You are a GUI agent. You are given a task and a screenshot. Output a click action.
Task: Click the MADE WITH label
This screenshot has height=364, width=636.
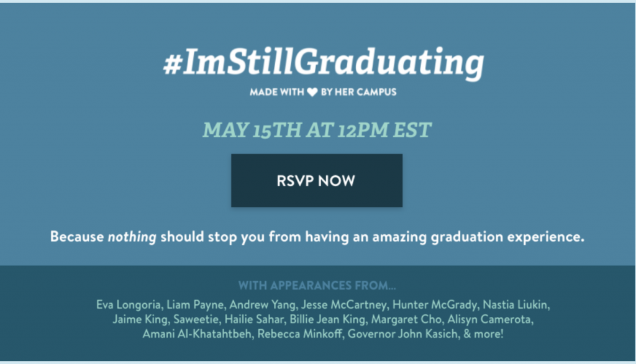(276, 92)
